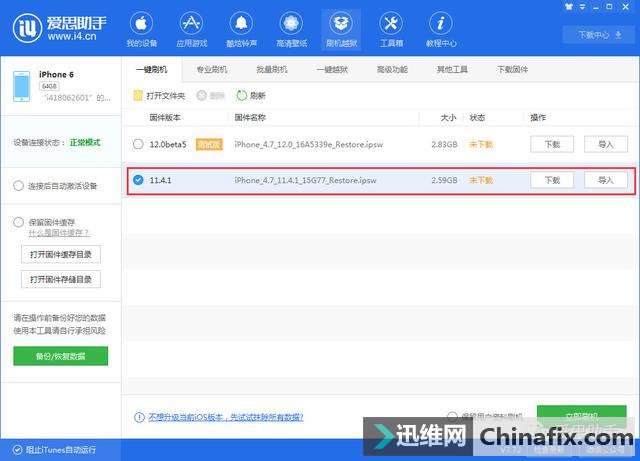Switch to the 其他工具 tab
The image size is (640, 461).
[452, 69]
